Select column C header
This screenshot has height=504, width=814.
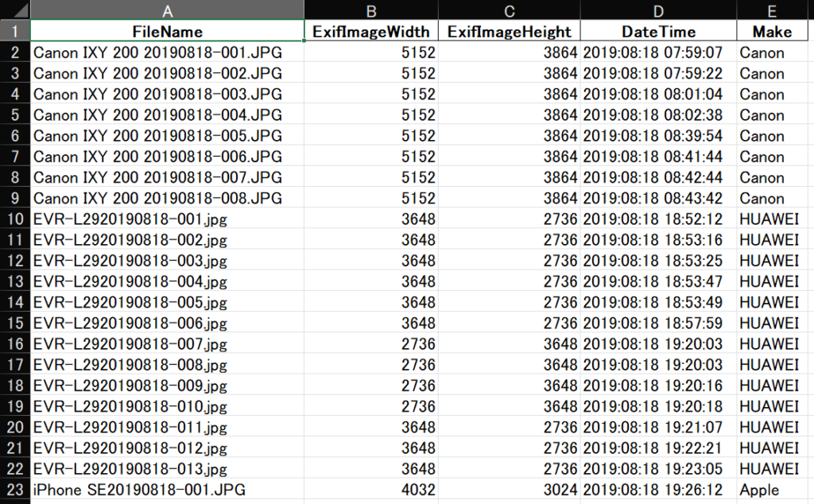tap(509, 10)
